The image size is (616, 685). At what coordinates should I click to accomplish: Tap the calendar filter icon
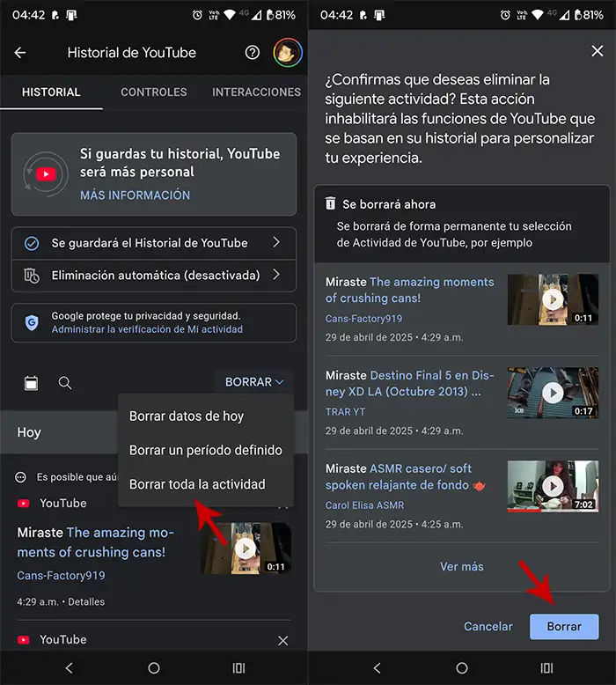coord(32,382)
